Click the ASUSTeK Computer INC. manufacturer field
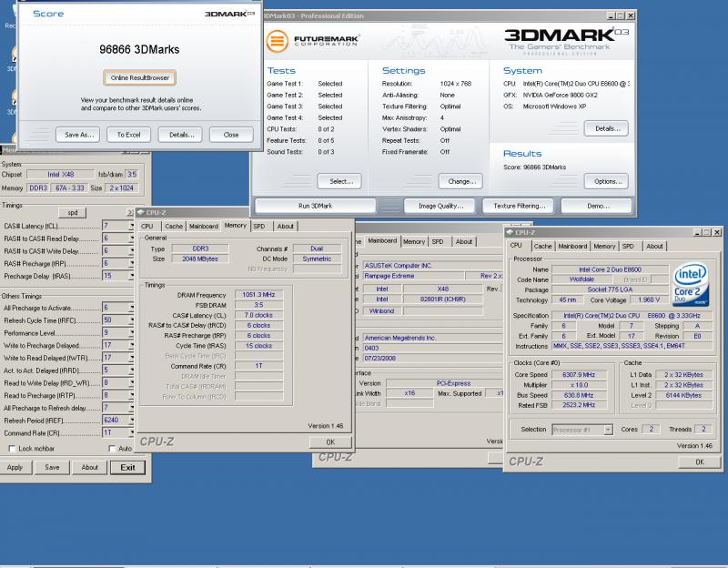 [433, 266]
